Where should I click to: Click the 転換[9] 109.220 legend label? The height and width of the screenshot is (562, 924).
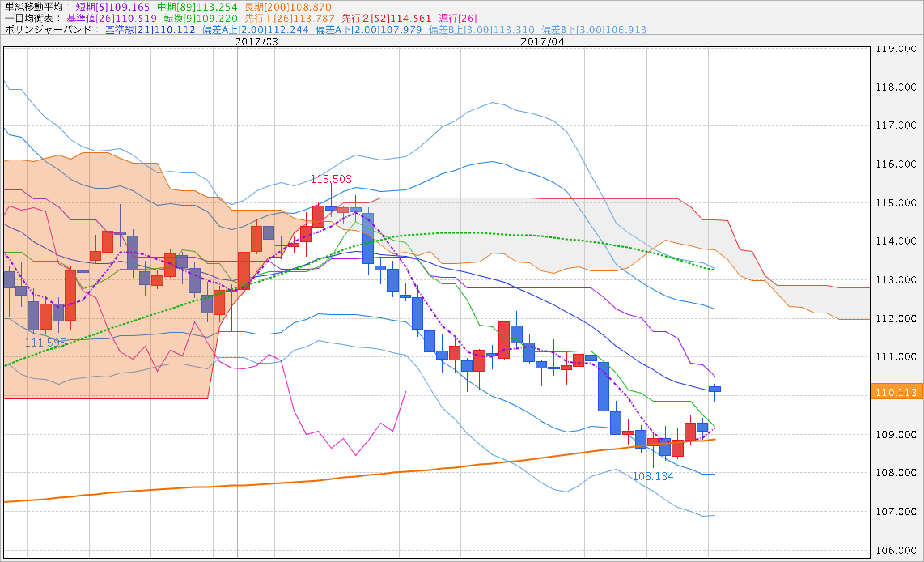pyautogui.click(x=200, y=19)
